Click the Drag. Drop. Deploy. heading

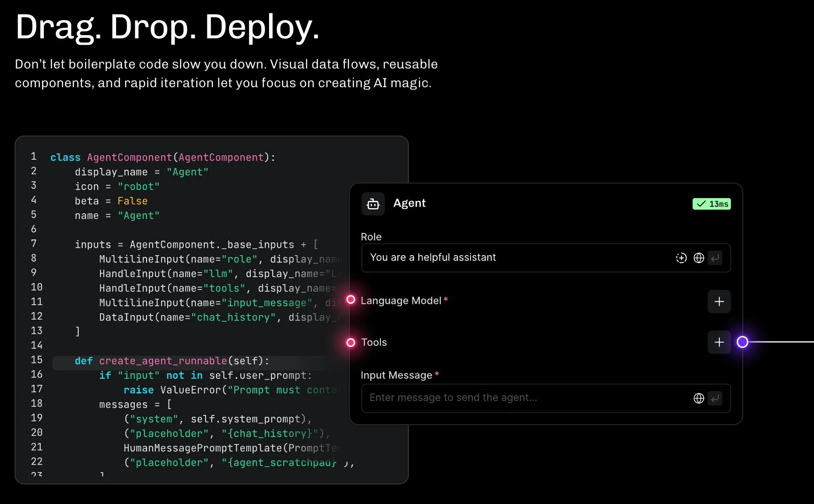167,27
